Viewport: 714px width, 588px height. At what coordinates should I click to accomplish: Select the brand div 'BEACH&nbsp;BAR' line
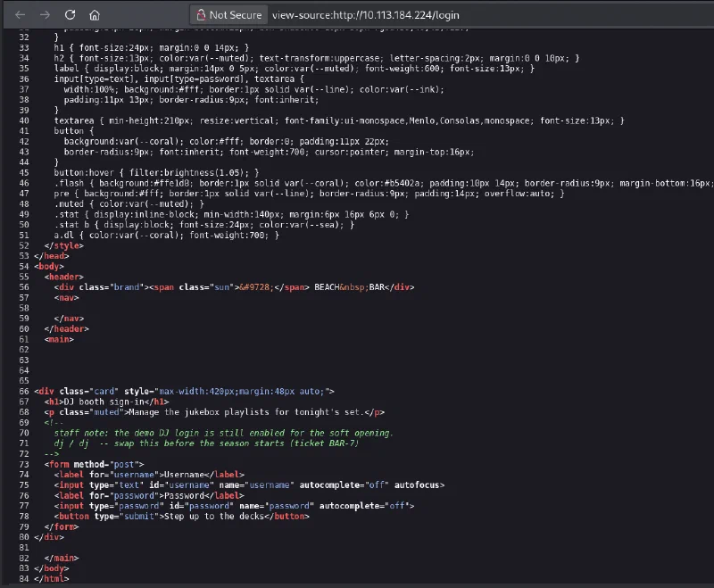234,287
